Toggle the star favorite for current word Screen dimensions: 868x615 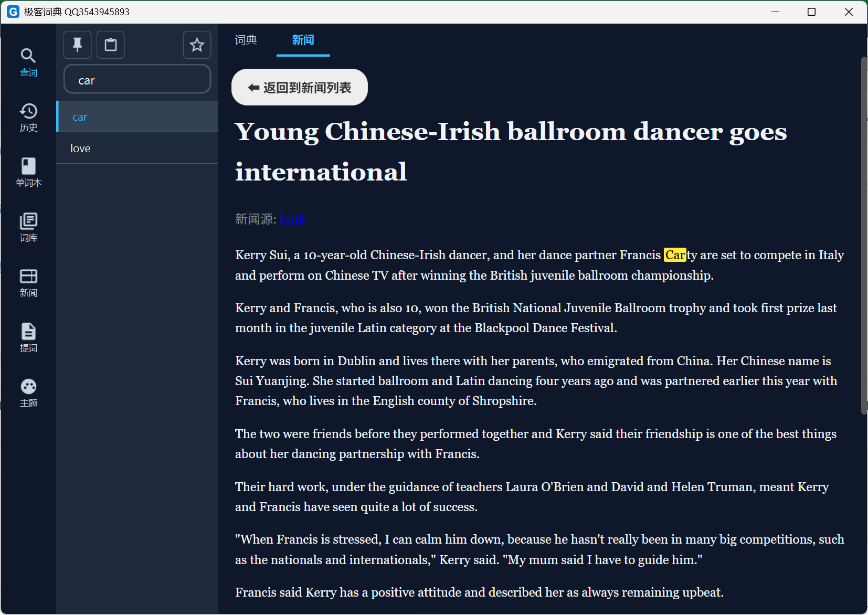tap(197, 45)
